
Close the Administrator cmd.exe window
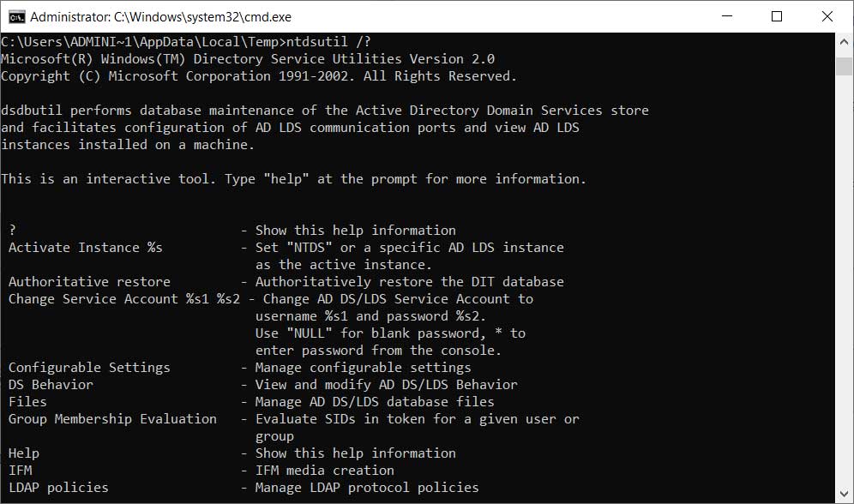pos(827,16)
